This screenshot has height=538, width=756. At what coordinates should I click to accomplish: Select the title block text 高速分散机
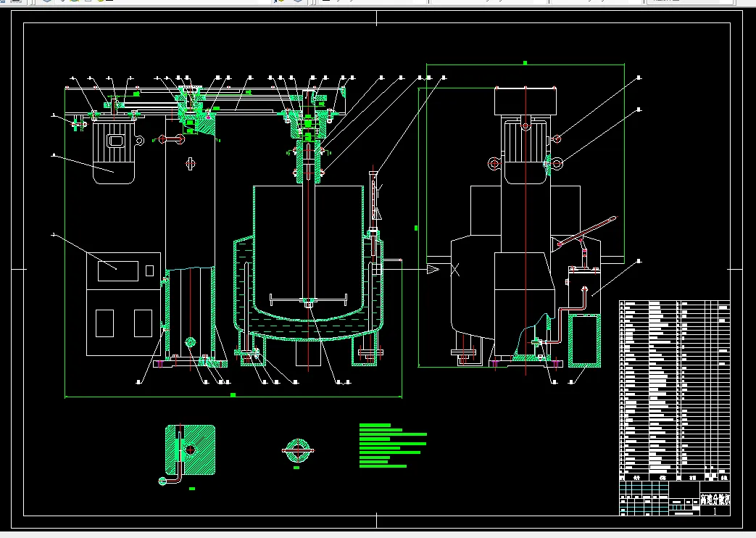715,500
